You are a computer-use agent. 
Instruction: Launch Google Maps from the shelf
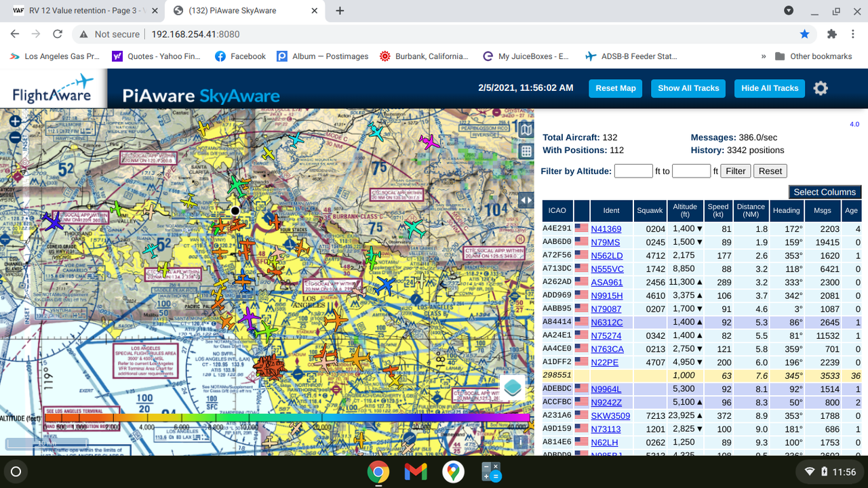tap(453, 472)
